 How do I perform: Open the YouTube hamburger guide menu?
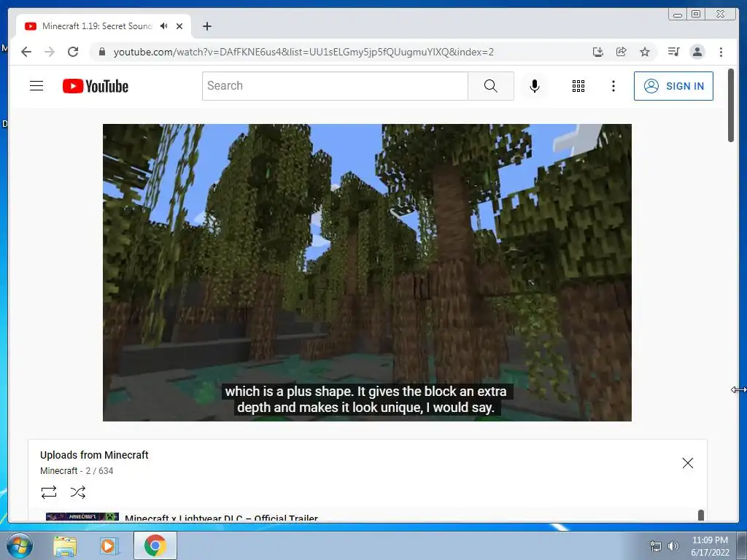36,86
